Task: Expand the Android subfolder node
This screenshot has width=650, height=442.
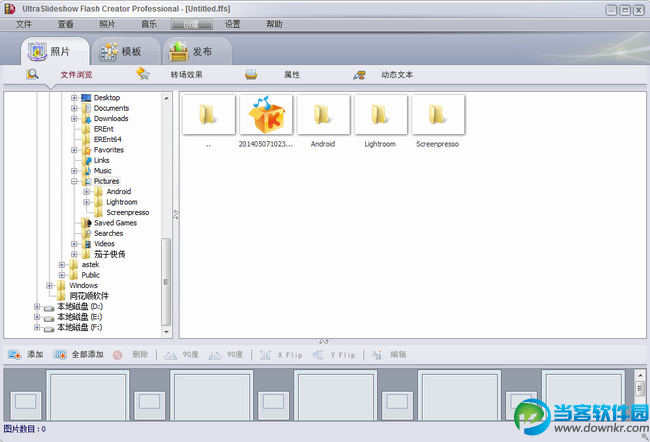Action: [x=86, y=192]
